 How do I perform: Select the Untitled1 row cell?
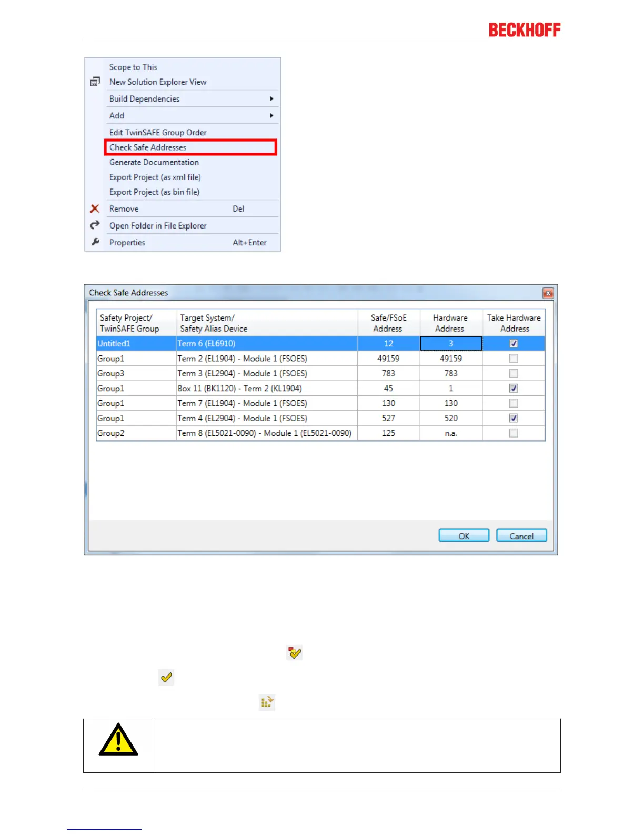(136, 343)
